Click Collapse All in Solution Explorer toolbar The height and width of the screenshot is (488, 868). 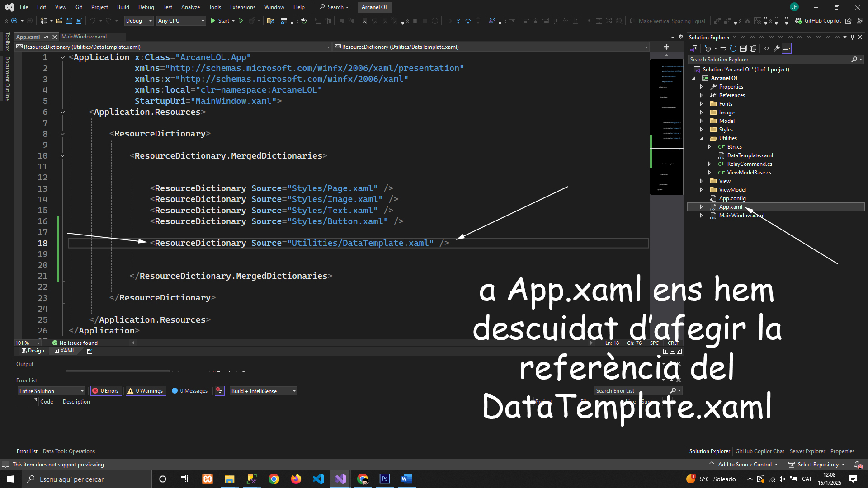click(743, 48)
